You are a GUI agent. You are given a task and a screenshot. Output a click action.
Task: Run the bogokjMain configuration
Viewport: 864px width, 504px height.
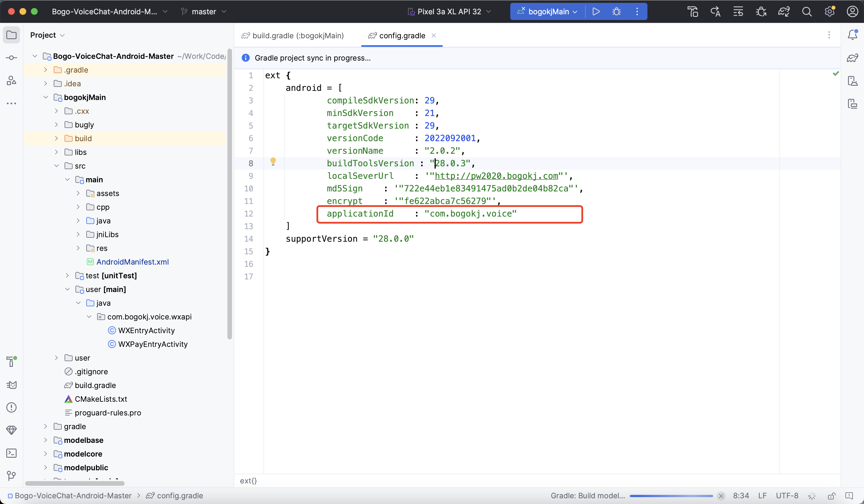(596, 11)
